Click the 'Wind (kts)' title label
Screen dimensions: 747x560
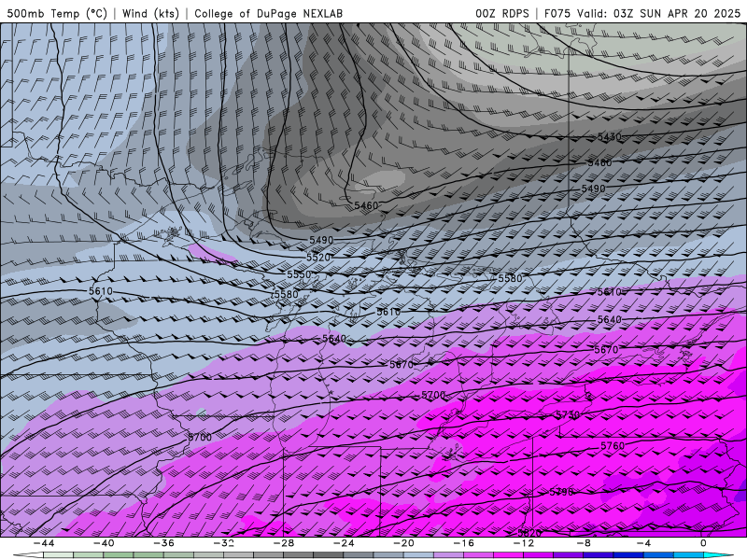[x=150, y=13]
